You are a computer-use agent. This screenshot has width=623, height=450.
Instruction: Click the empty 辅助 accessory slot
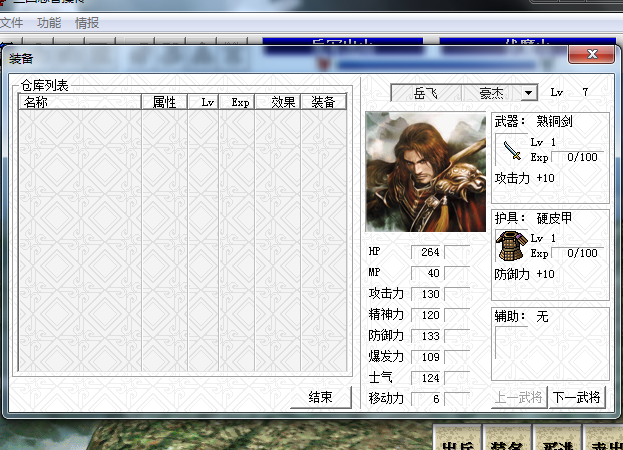click(512, 342)
